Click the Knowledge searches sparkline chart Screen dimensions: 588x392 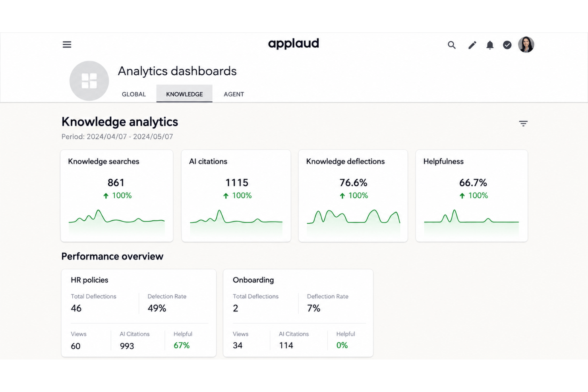coord(117,222)
